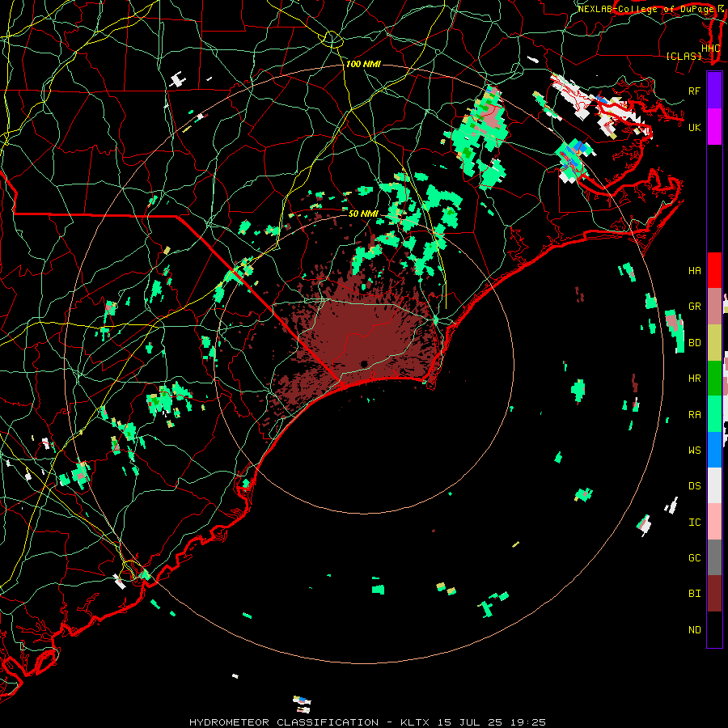
Task: Click the brown BI biological swatch
Action: (714, 594)
